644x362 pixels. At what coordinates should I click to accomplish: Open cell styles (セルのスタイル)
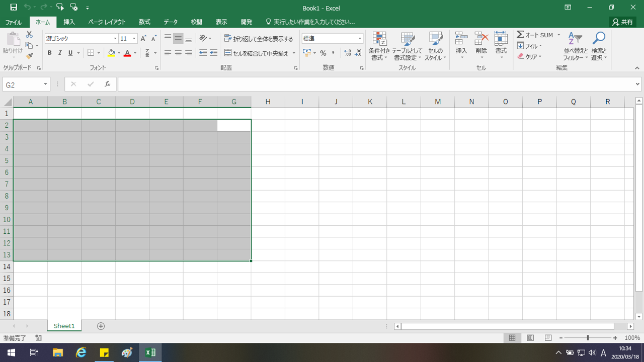[x=435, y=46]
